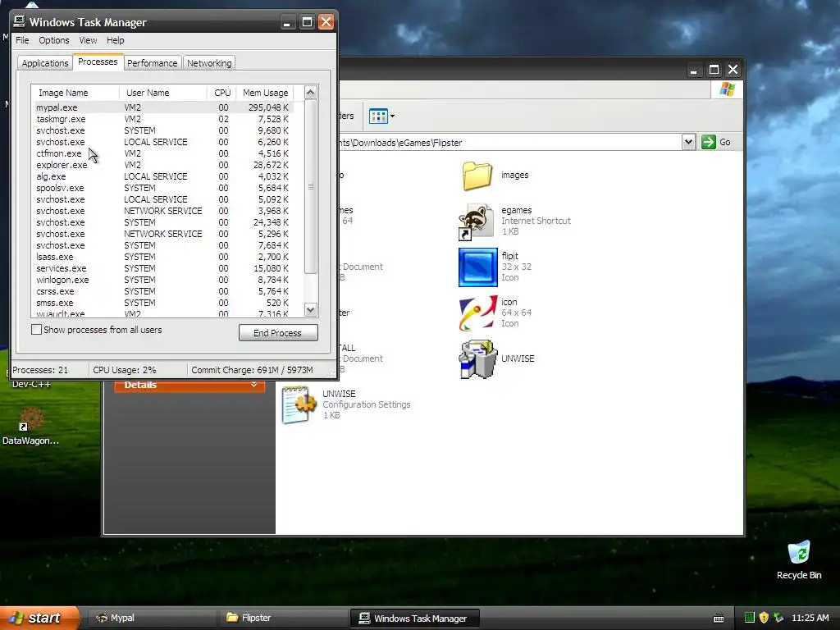
Task: Switch to the Performance tab
Action: [152, 62]
